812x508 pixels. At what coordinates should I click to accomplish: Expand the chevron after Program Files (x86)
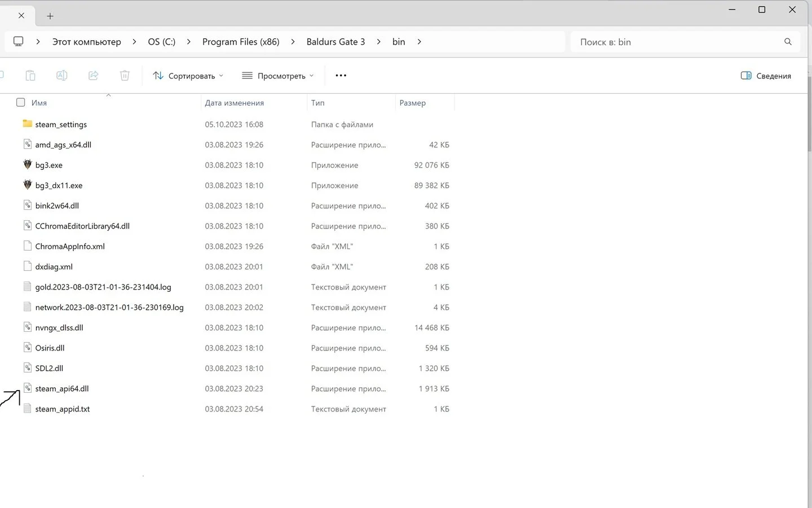293,42
